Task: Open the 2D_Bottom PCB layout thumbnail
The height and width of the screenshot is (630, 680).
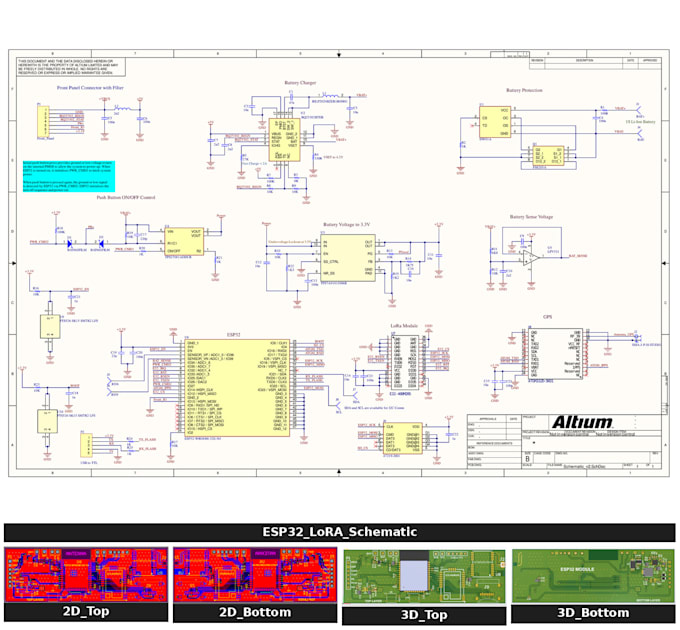Action: (x=255, y=575)
